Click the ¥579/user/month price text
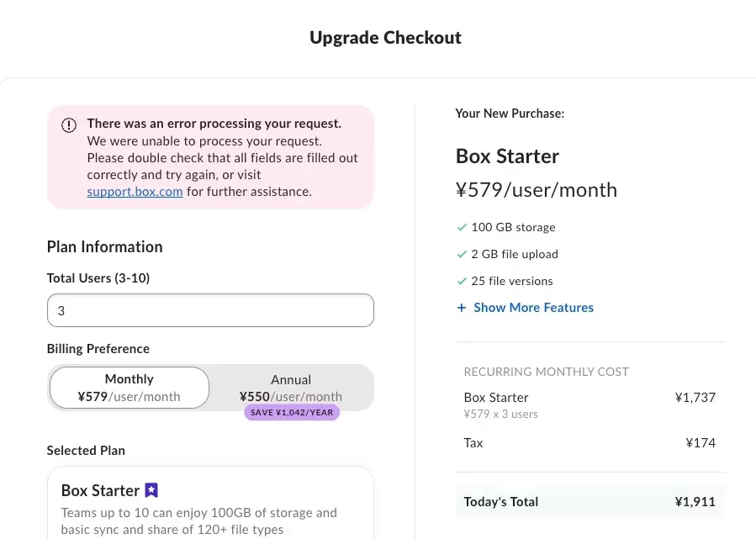The image size is (756, 539). [x=537, y=190]
